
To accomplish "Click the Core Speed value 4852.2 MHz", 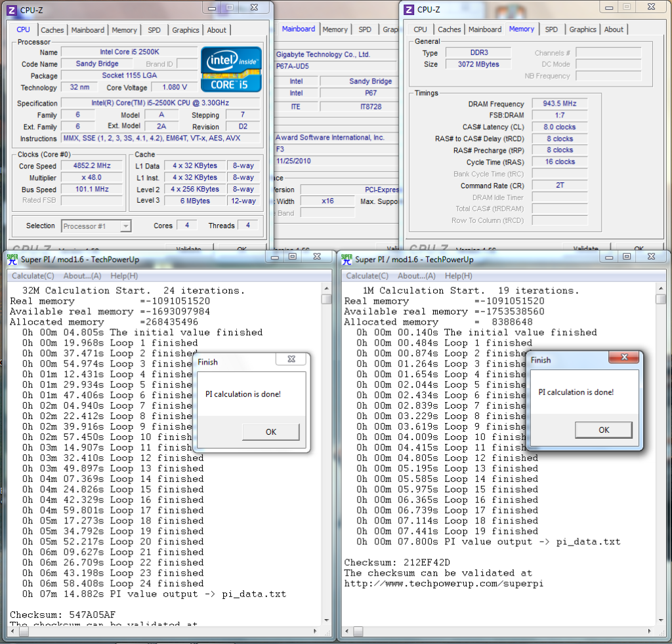I will 92,166.
